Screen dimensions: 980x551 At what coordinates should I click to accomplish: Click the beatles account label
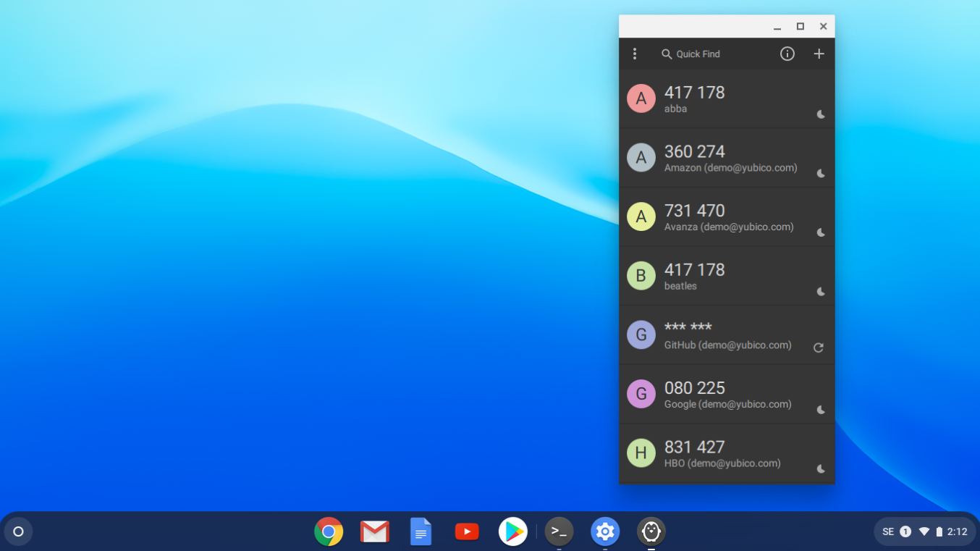point(680,286)
